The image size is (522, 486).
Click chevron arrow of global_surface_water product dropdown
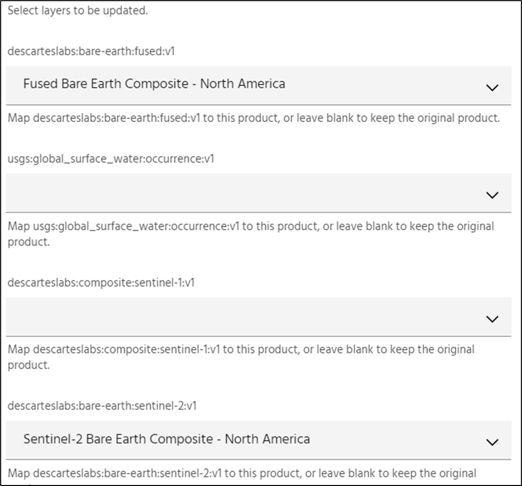click(x=492, y=195)
